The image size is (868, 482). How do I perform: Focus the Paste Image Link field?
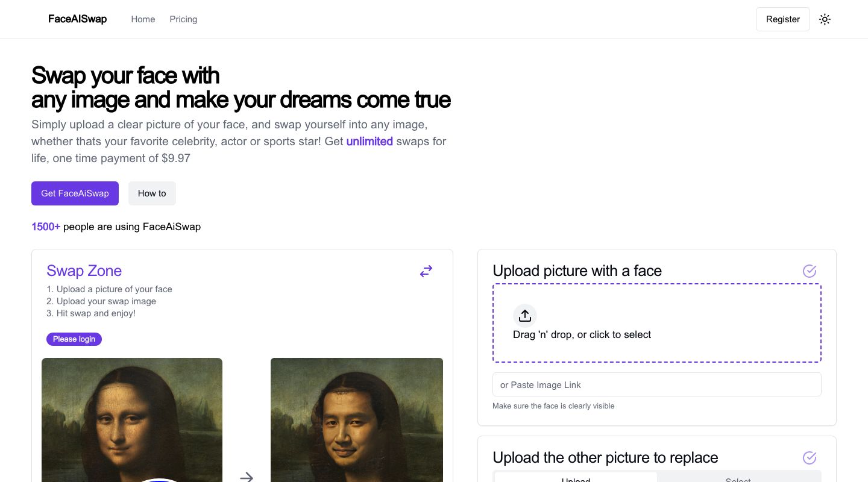pyautogui.click(x=657, y=384)
